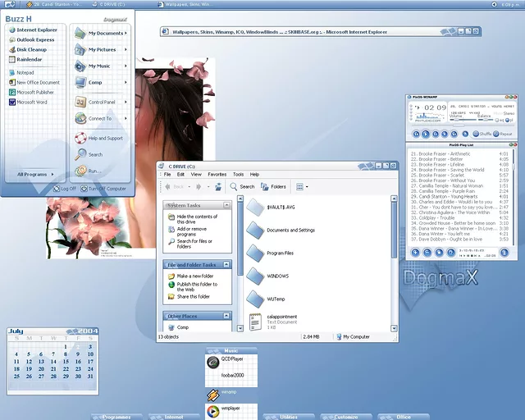525x420 pixels.
Task: Open the Favorites menu
Action: (217, 174)
